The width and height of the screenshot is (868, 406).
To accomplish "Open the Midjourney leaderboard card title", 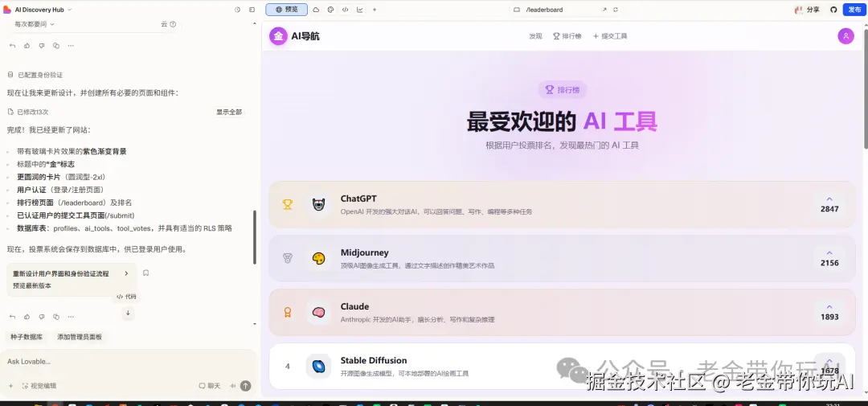I will (365, 252).
